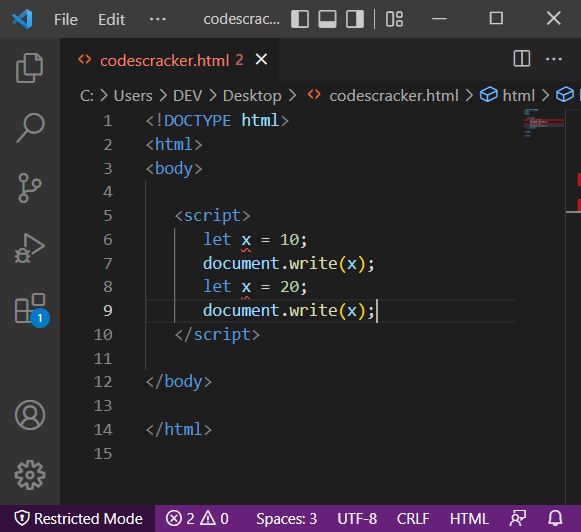Change file encoding UTF-8

pos(357,518)
